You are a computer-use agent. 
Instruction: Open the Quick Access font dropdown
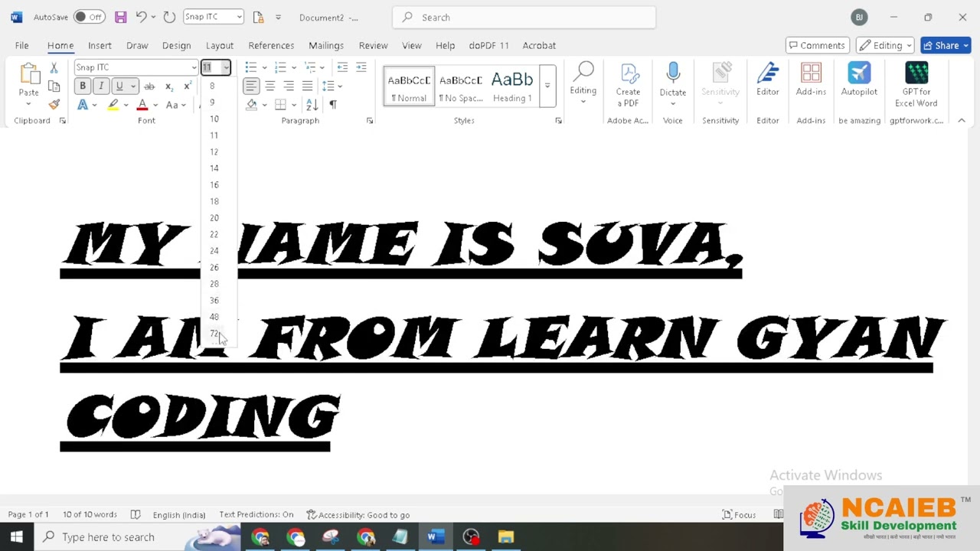pyautogui.click(x=239, y=17)
